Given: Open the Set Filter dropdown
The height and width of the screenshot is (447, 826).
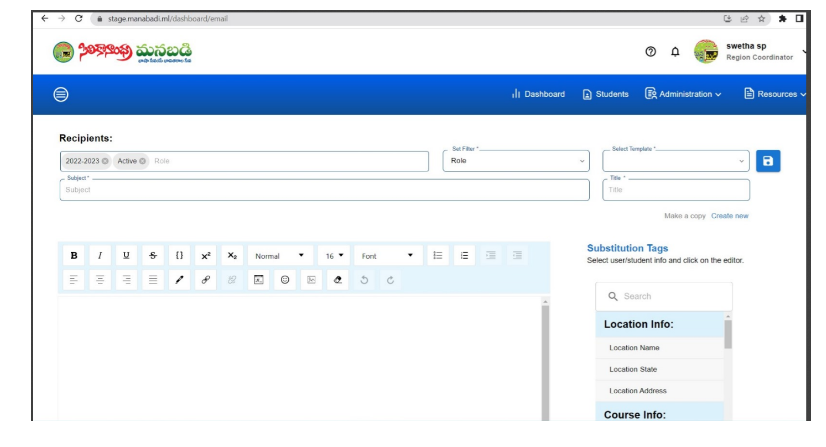Looking at the screenshot, I should tap(515, 162).
